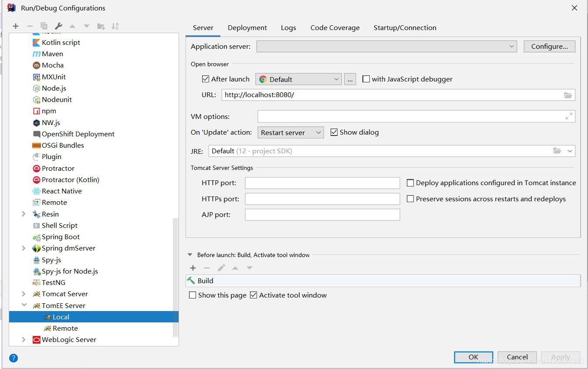Switch to the Code Coverage tab
This screenshot has width=588, height=369.
click(335, 28)
